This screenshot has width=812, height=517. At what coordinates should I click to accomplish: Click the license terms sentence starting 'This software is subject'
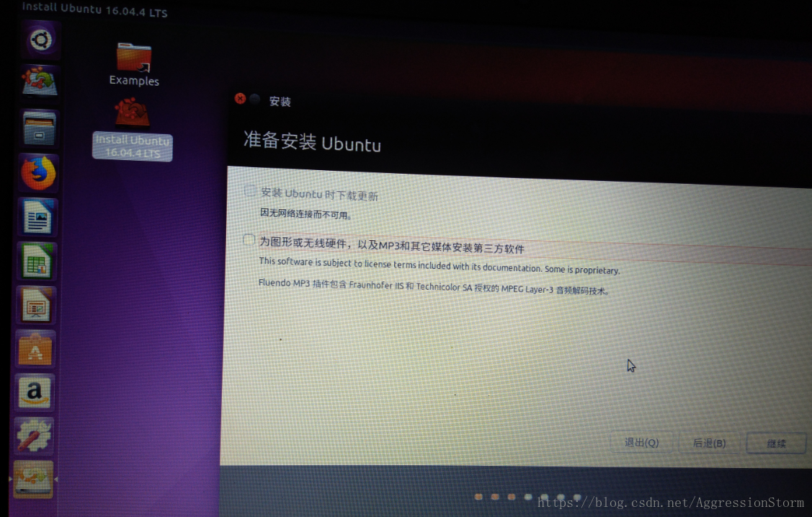coord(440,265)
